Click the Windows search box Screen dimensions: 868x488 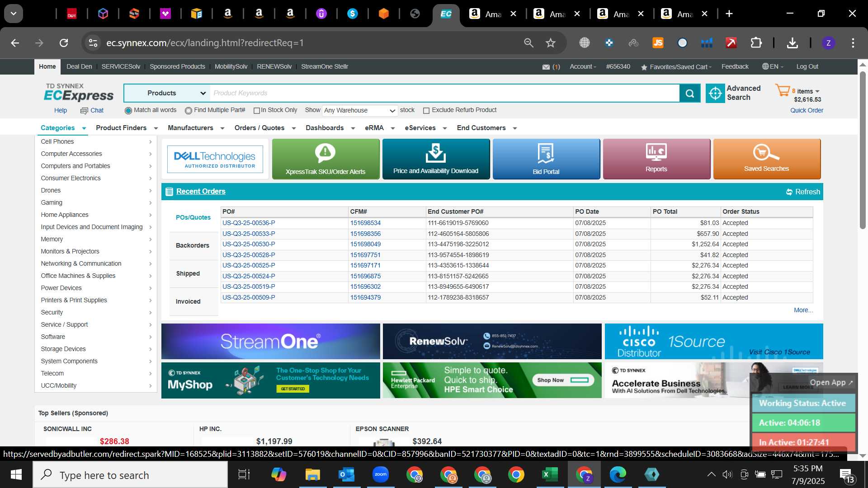click(130, 475)
